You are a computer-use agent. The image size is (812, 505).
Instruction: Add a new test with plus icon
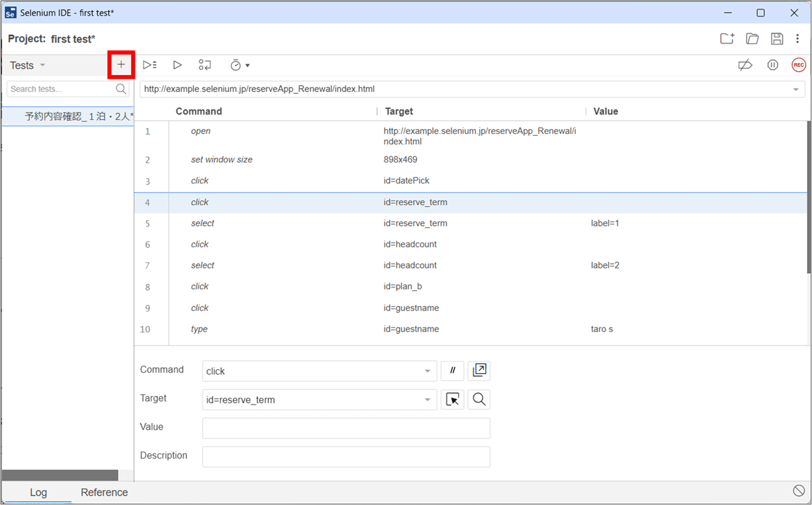[x=121, y=65]
